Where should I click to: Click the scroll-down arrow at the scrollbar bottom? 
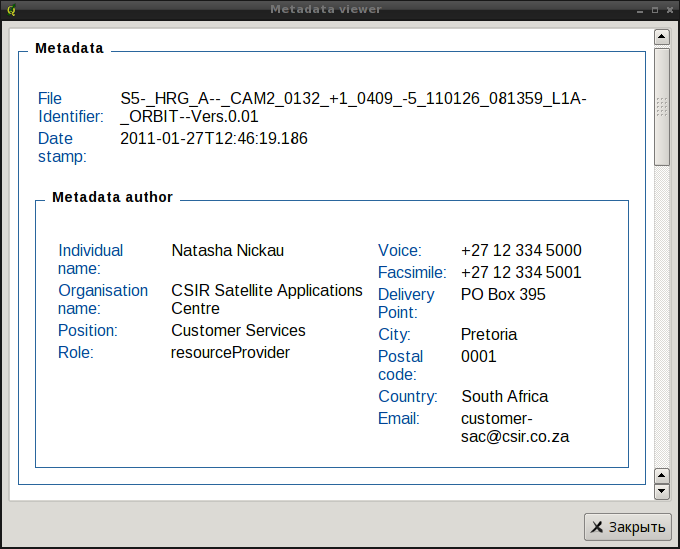[x=661, y=491]
